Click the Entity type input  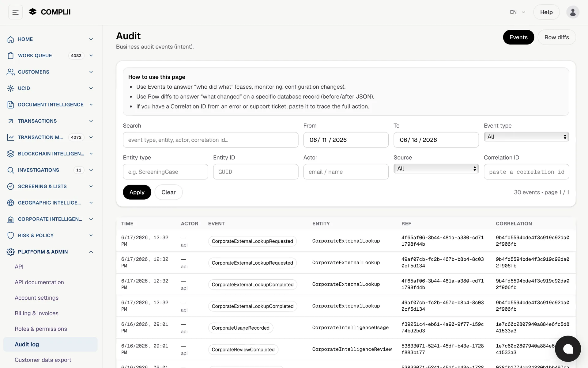(x=165, y=172)
